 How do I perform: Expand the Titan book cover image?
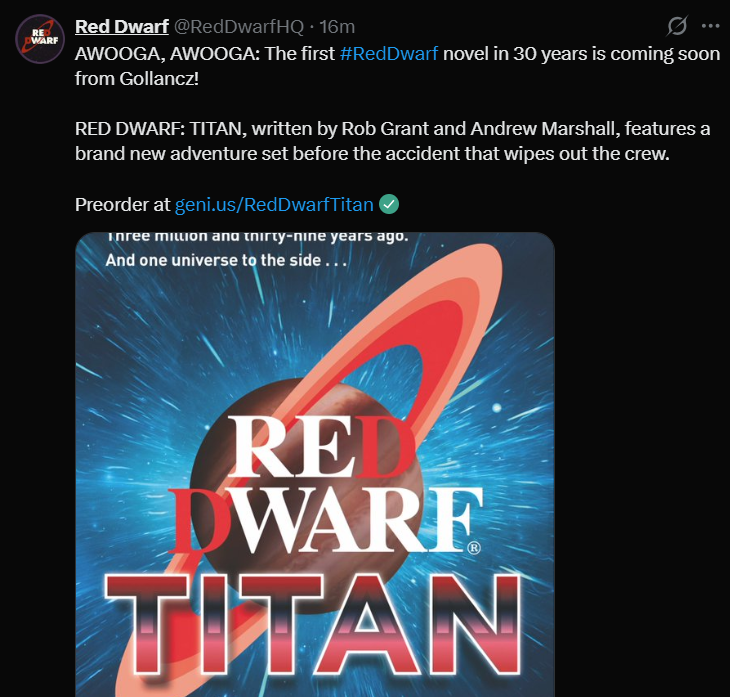[315, 464]
